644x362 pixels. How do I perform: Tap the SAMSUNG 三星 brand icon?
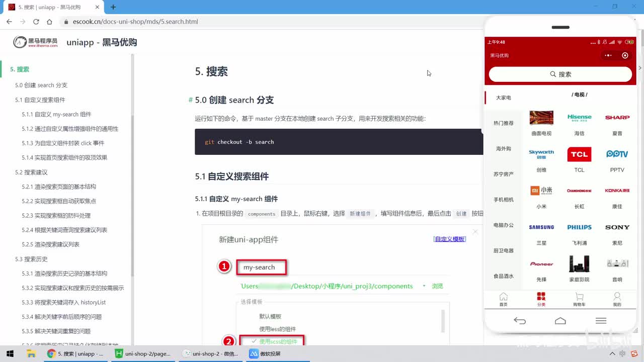[x=541, y=227]
